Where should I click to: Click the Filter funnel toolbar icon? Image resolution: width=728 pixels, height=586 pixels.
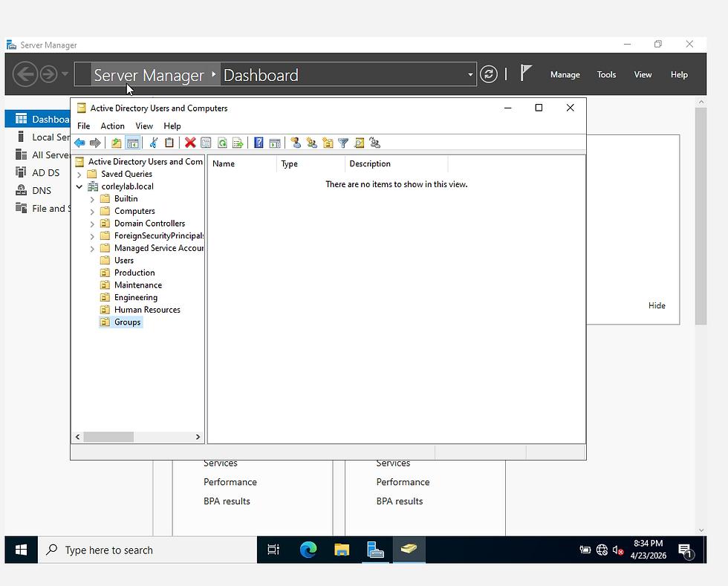[x=343, y=143]
